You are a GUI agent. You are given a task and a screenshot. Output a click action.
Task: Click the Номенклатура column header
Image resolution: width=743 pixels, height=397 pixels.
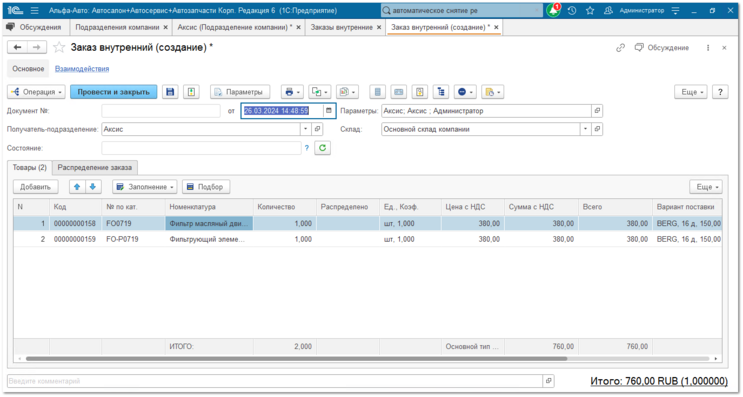coord(209,207)
